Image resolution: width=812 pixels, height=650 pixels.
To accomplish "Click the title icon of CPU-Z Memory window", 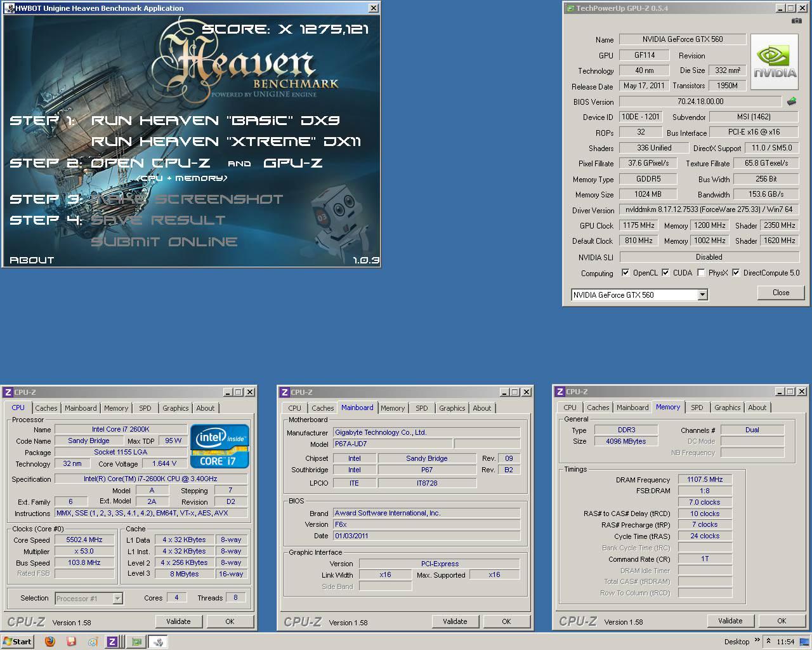I will pos(560,392).
